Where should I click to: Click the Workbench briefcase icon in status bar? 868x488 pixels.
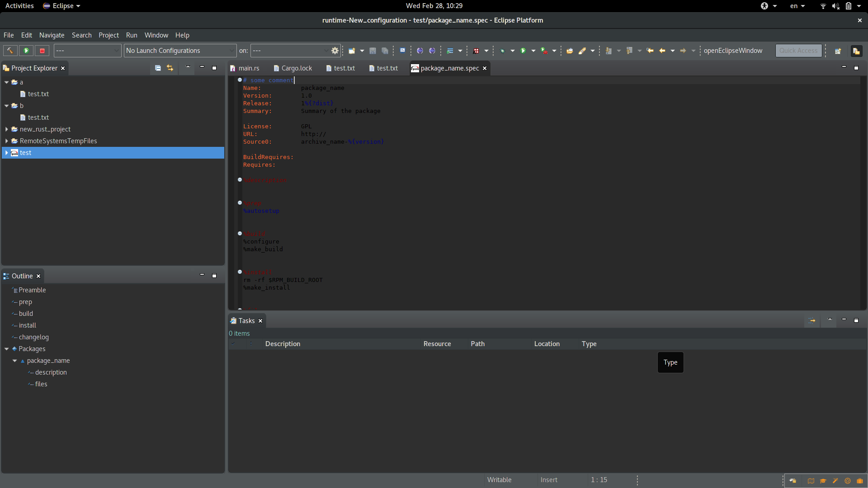pyautogui.click(x=860, y=481)
